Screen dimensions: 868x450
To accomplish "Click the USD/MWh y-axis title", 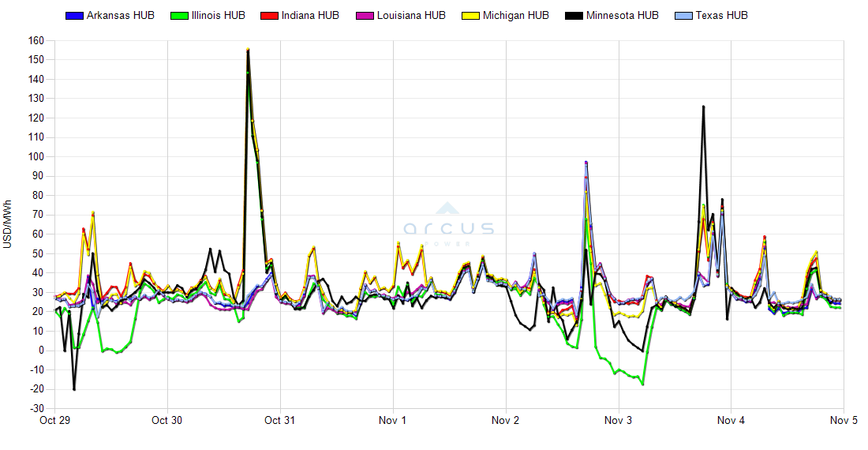I will pyautogui.click(x=8, y=224).
